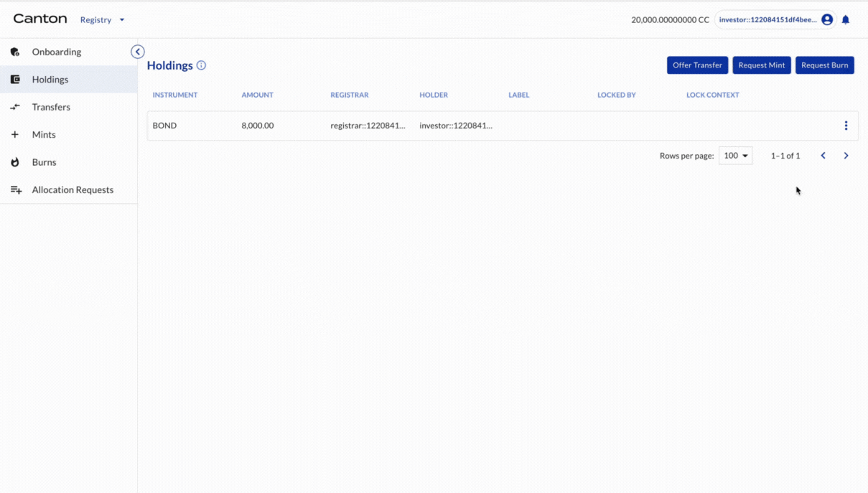This screenshot has height=493, width=868.
Task: Click the Holdings sidebar icon
Action: 15,79
